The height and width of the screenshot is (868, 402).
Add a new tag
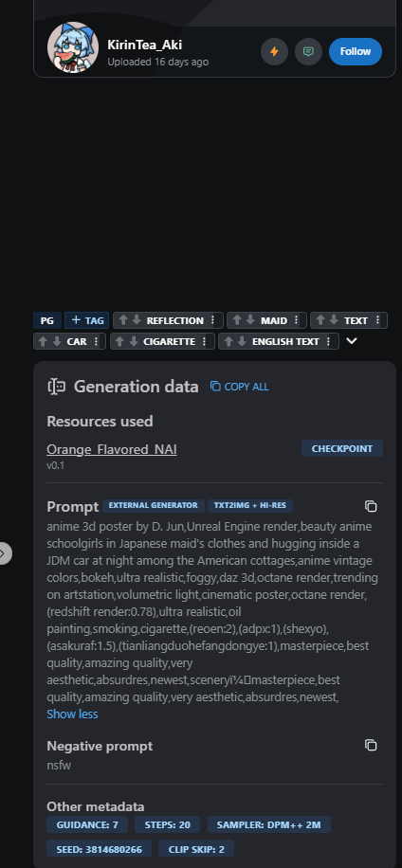click(x=87, y=320)
